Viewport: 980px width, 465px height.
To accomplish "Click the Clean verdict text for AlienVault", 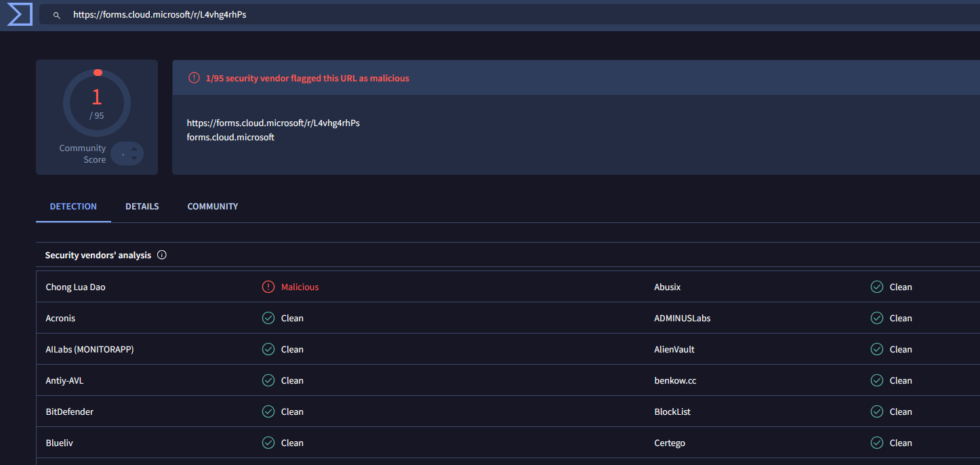I will [x=901, y=349].
